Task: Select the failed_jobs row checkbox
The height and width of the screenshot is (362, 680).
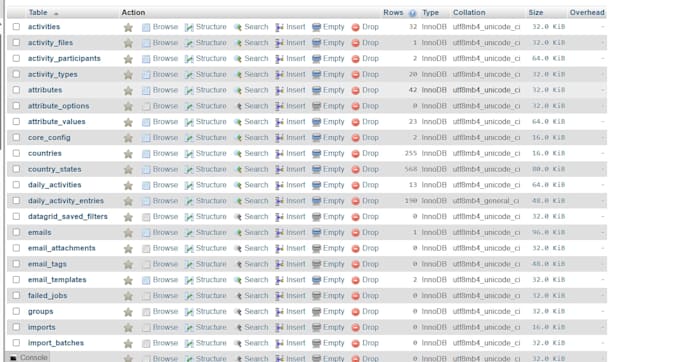Action: point(16,295)
